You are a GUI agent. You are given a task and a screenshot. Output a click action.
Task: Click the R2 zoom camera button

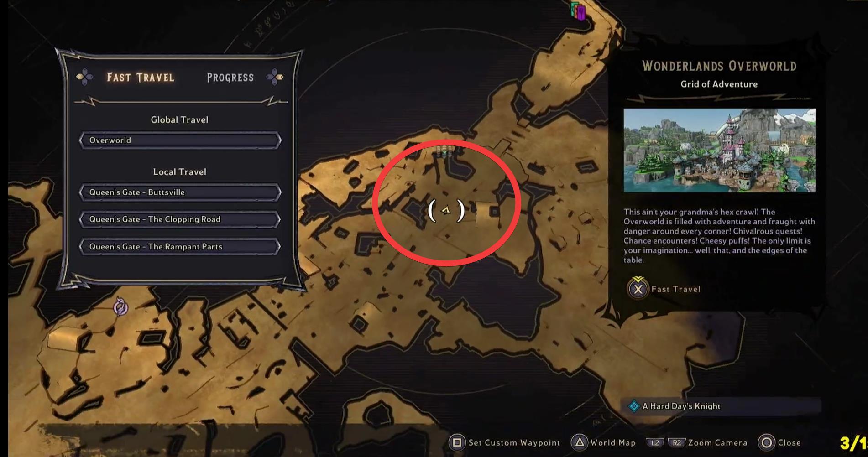click(676, 442)
